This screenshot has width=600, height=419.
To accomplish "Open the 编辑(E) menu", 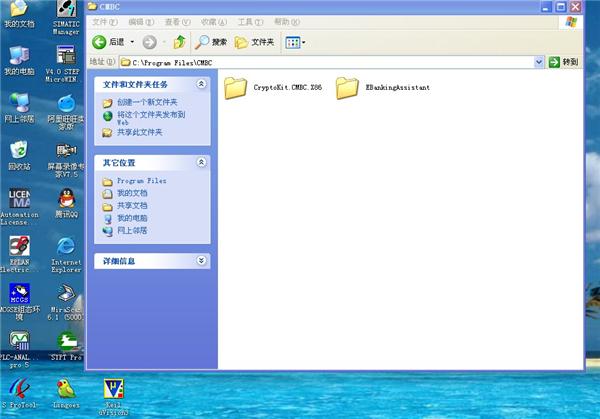I will (141, 22).
